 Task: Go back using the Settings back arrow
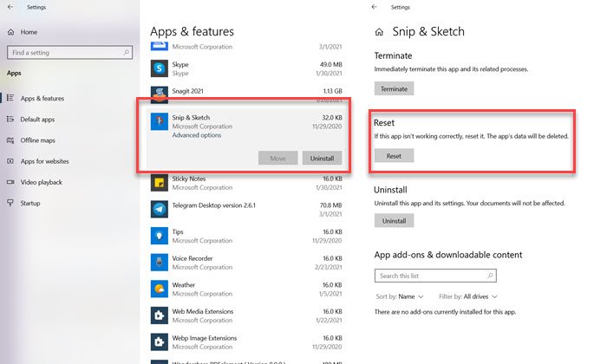[374, 7]
